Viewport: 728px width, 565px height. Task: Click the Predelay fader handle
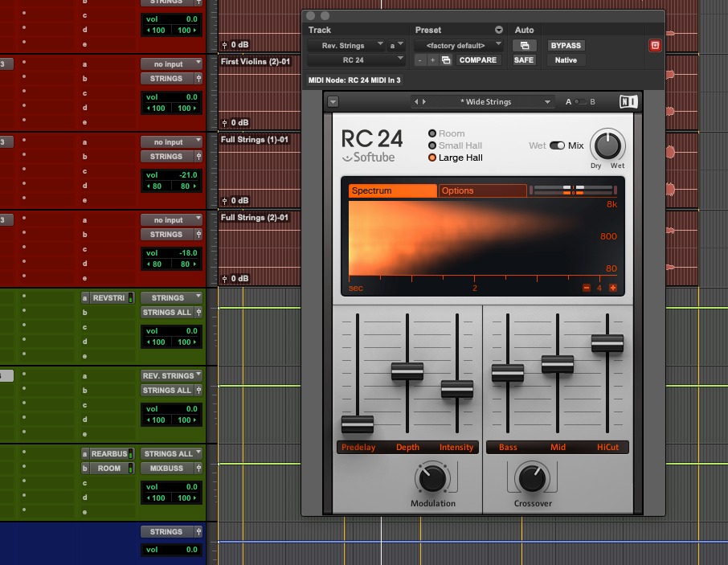coord(358,424)
